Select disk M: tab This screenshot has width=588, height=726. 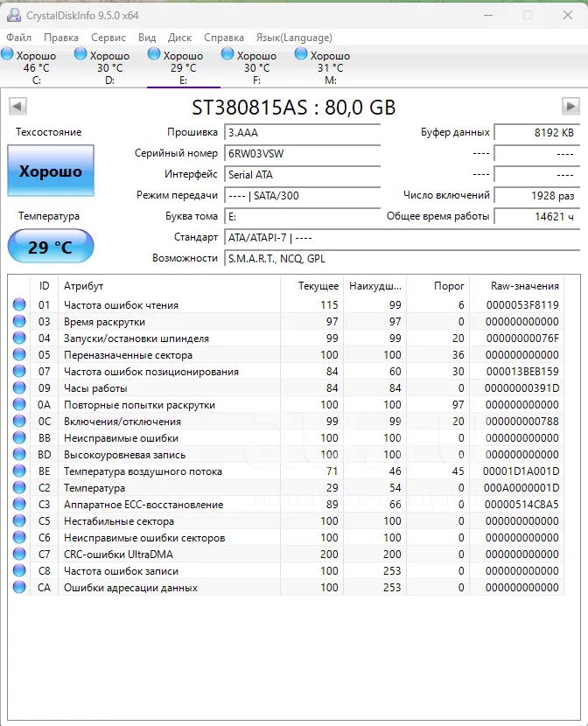(x=330, y=66)
